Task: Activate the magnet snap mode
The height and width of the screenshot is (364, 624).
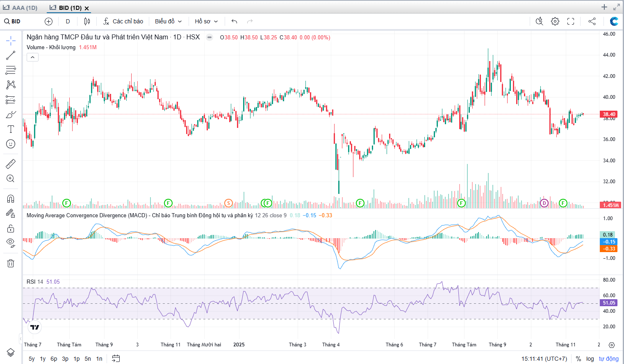Action: pos(11,199)
